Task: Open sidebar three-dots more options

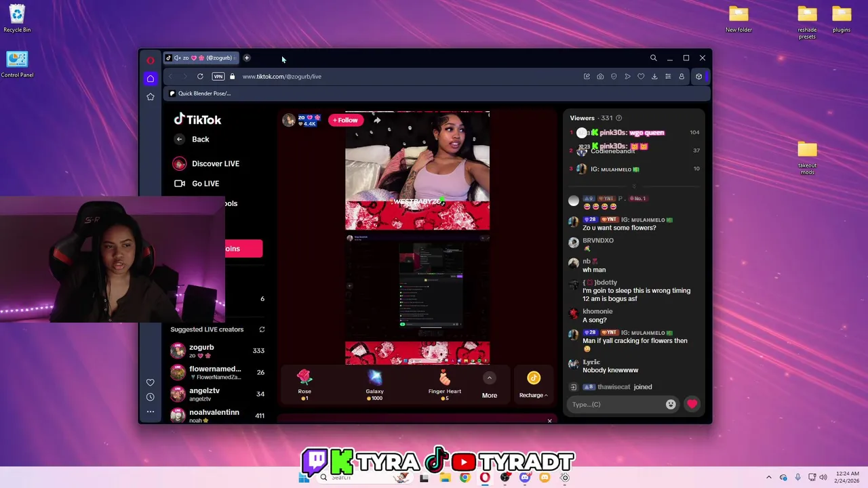Action: coord(151,411)
